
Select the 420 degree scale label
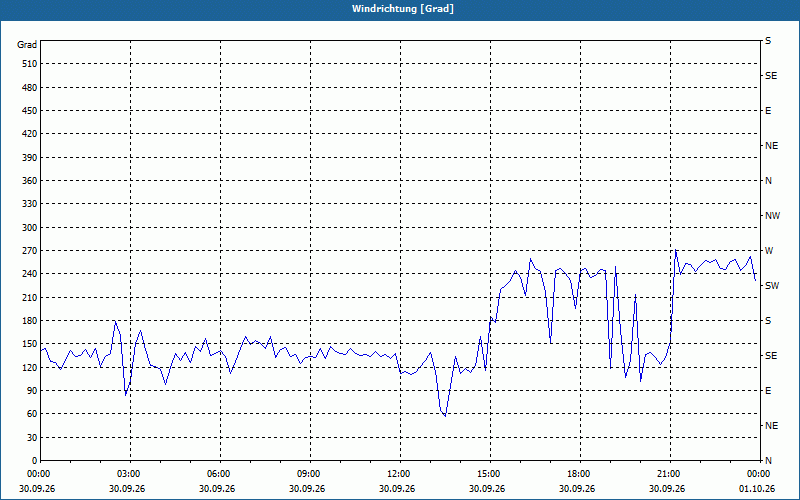pos(30,134)
